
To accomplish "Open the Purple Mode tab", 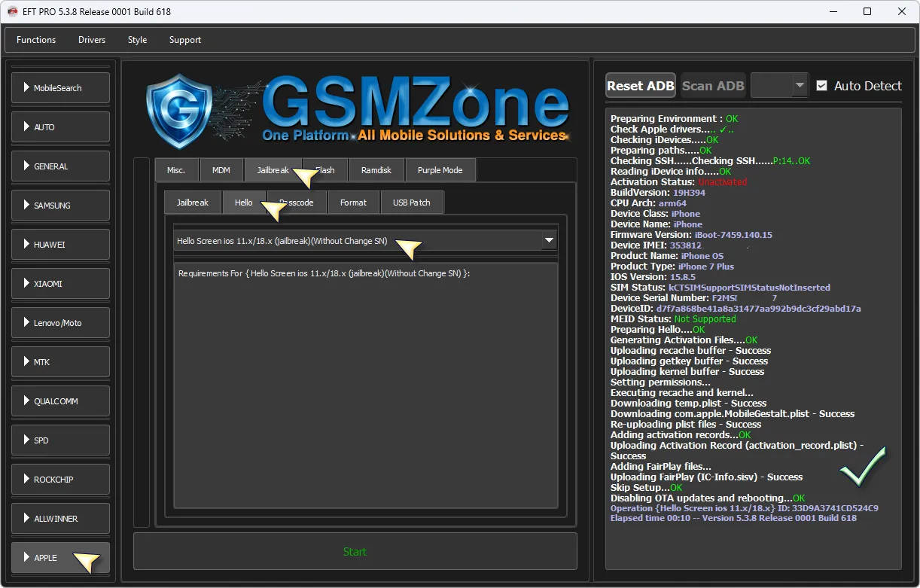I will [x=440, y=170].
